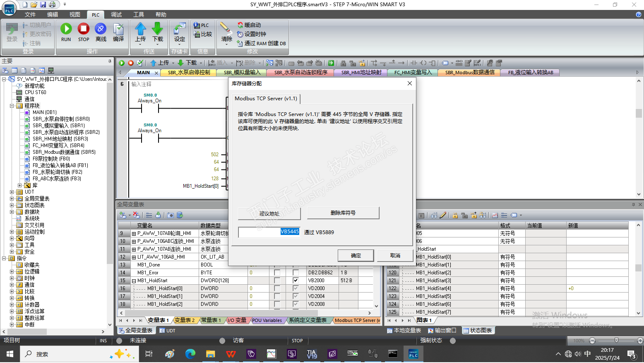Toggle first checkbox in MB1_HoldStart[1] row
Screen dimensions: 644x363
pos(277,296)
